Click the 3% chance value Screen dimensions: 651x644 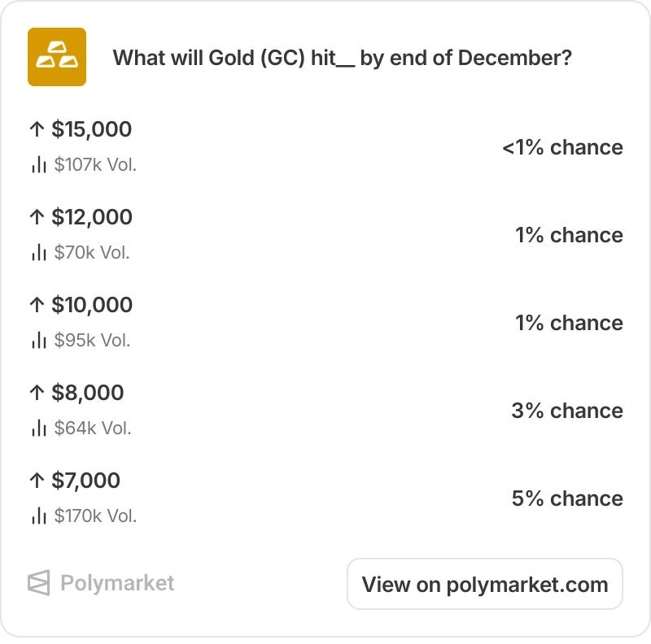click(567, 411)
